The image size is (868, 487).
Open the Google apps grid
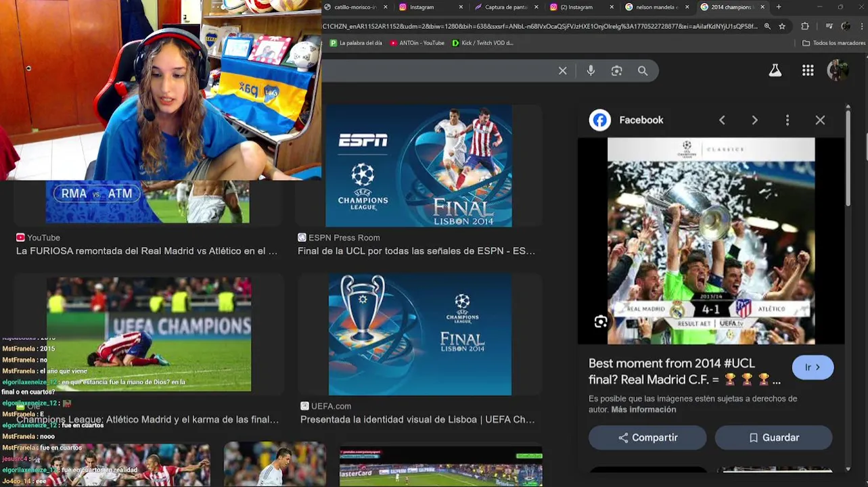pyautogui.click(x=808, y=70)
